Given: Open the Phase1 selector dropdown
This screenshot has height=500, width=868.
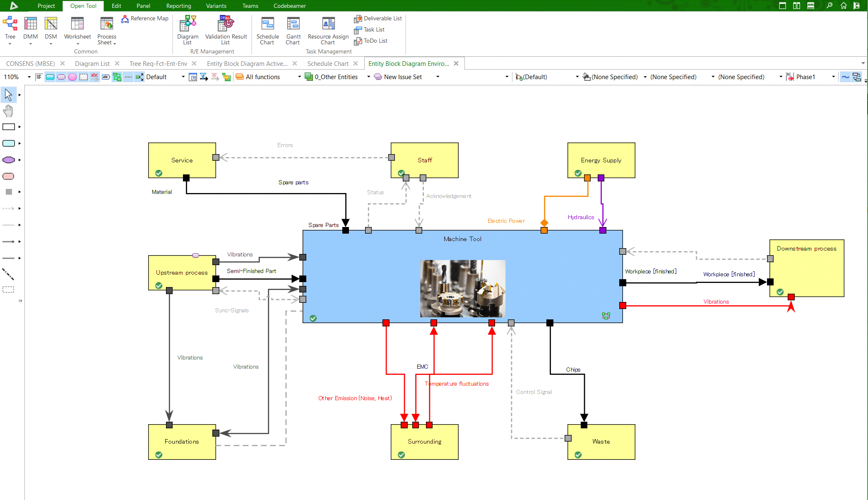Looking at the screenshot, I should 833,77.
